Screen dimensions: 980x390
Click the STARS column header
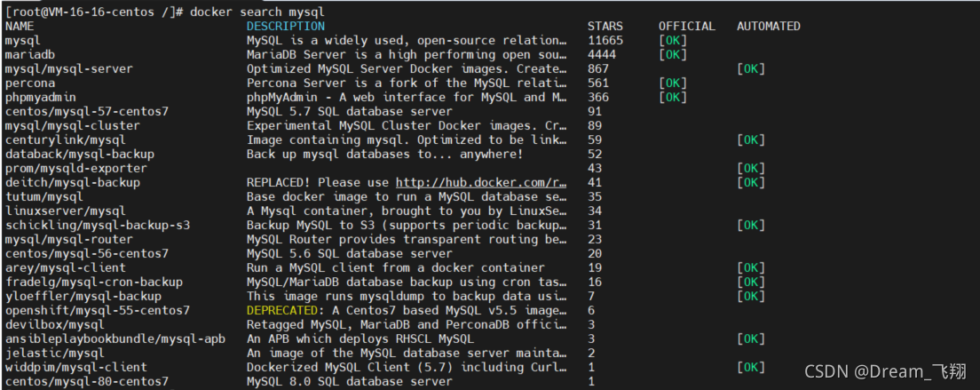point(605,27)
